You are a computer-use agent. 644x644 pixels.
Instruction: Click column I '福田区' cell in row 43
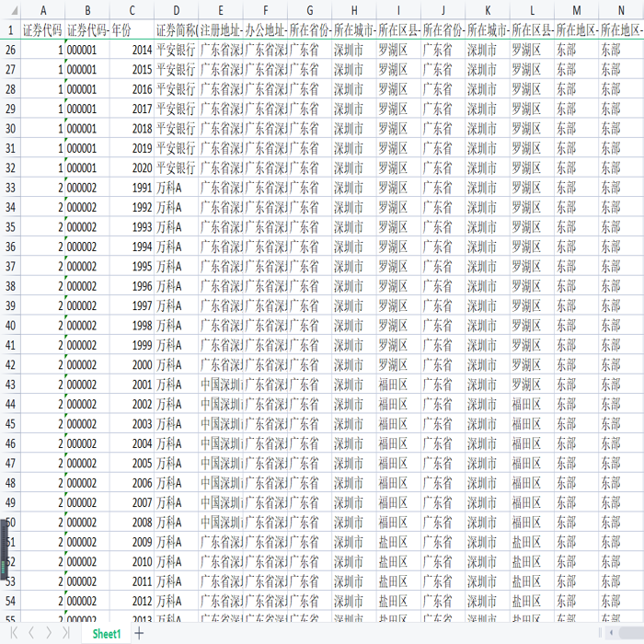398,385
